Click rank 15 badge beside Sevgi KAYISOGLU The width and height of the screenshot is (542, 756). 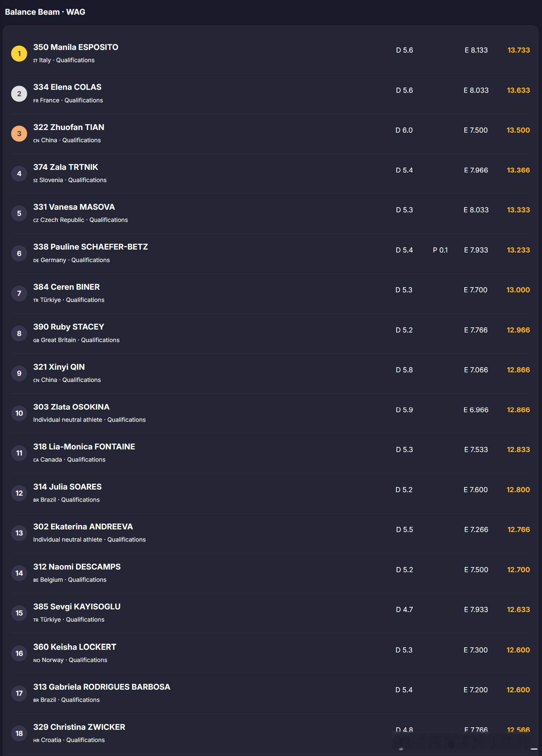[x=19, y=613]
